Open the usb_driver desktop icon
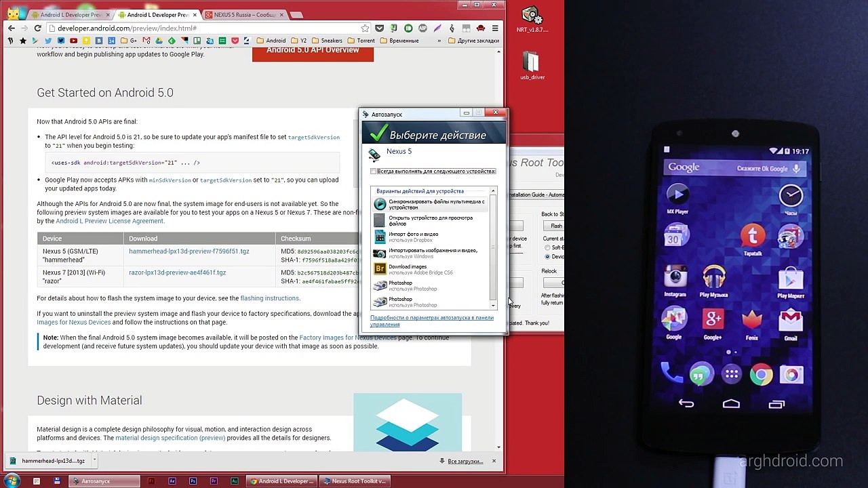 click(x=532, y=66)
